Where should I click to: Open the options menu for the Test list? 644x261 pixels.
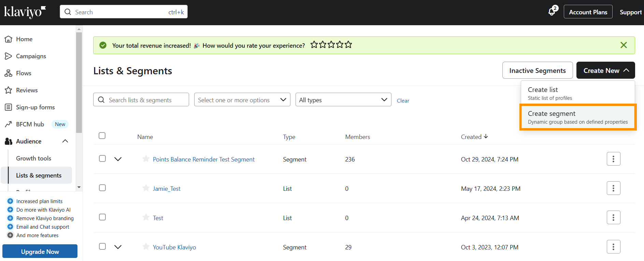[x=613, y=217]
